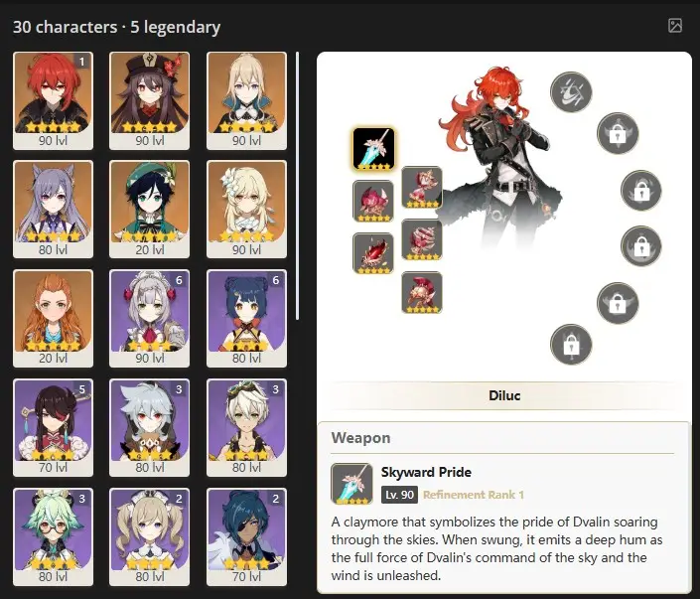Pick the Venti level 20 card
The image size is (700, 599).
coord(150,210)
